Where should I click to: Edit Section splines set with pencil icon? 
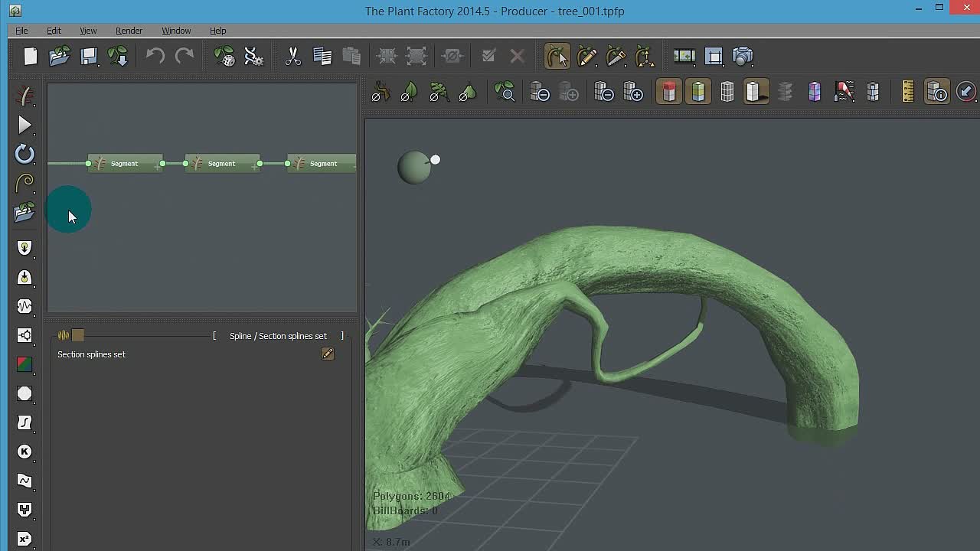pos(328,354)
